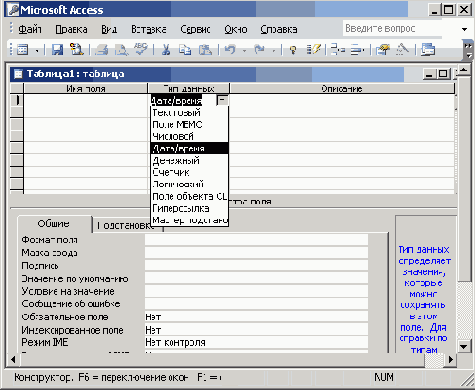
Task: Open the Сервис menu
Action: click(x=195, y=29)
